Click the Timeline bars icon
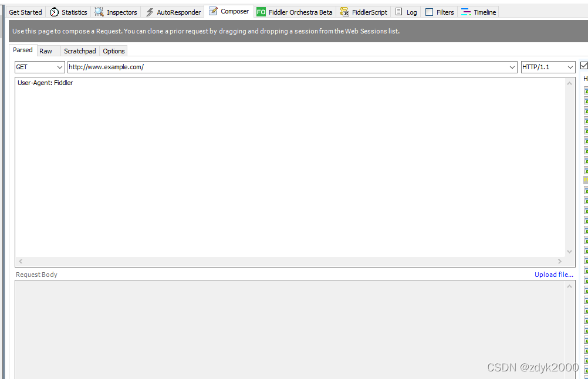 click(x=466, y=12)
